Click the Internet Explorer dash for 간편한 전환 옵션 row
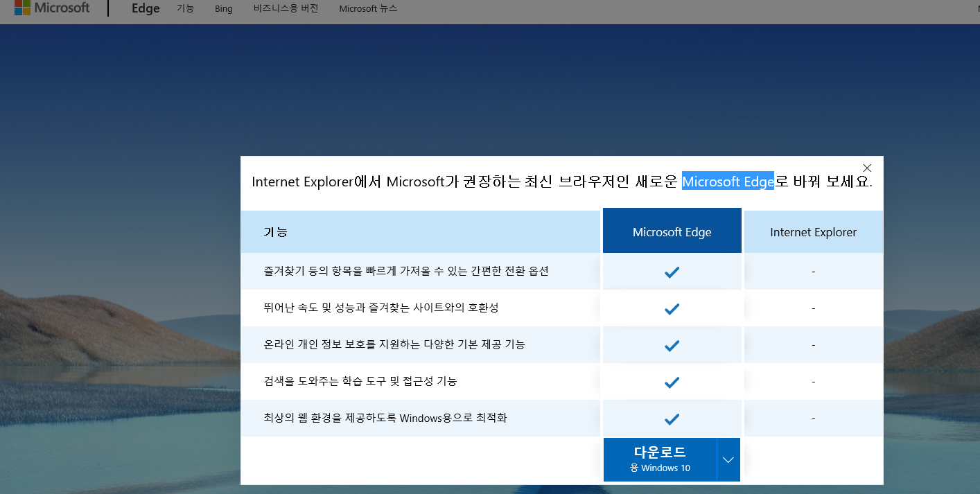The image size is (980, 494). (x=814, y=272)
